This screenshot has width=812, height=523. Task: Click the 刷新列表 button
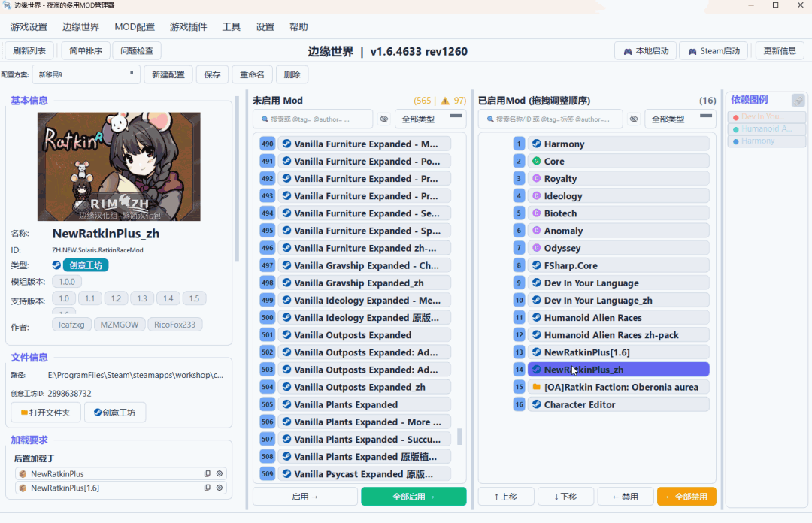(x=29, y=51)
